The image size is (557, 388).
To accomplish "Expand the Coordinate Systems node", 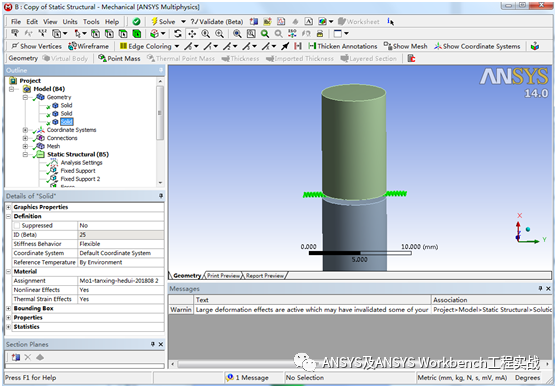I will (x=26, y=130).
